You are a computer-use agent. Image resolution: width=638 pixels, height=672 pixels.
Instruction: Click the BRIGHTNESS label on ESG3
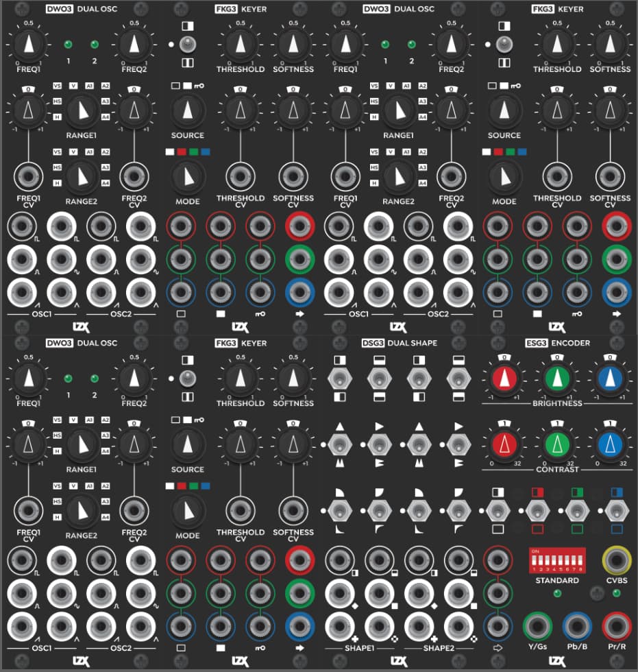(557, 403)
